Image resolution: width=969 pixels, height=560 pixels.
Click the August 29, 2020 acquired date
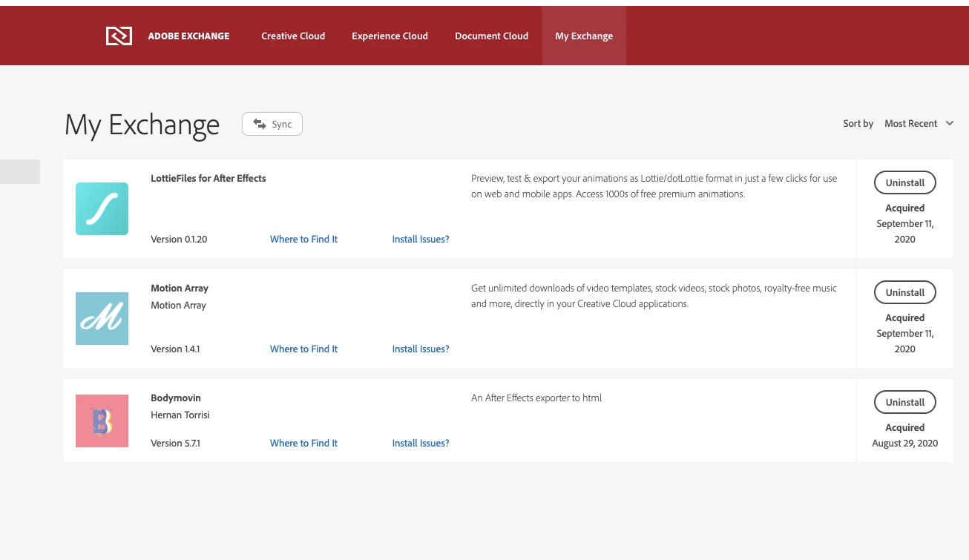905,443
